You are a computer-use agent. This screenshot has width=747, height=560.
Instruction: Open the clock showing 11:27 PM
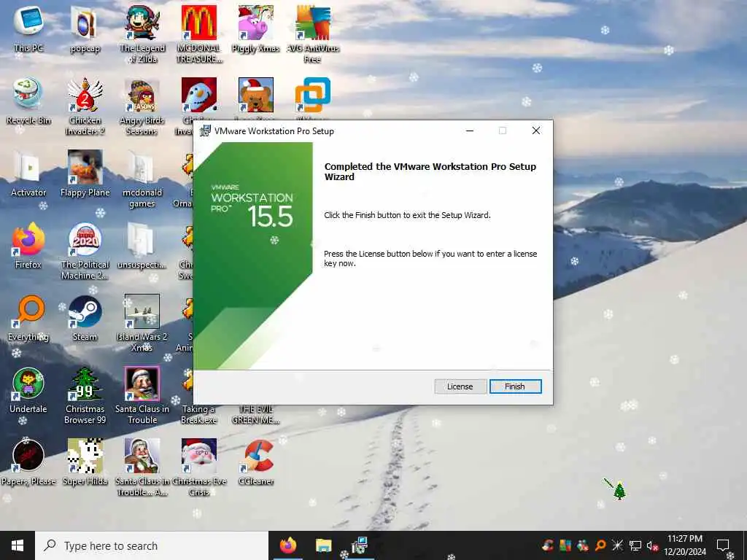click(x=685, y=545)
